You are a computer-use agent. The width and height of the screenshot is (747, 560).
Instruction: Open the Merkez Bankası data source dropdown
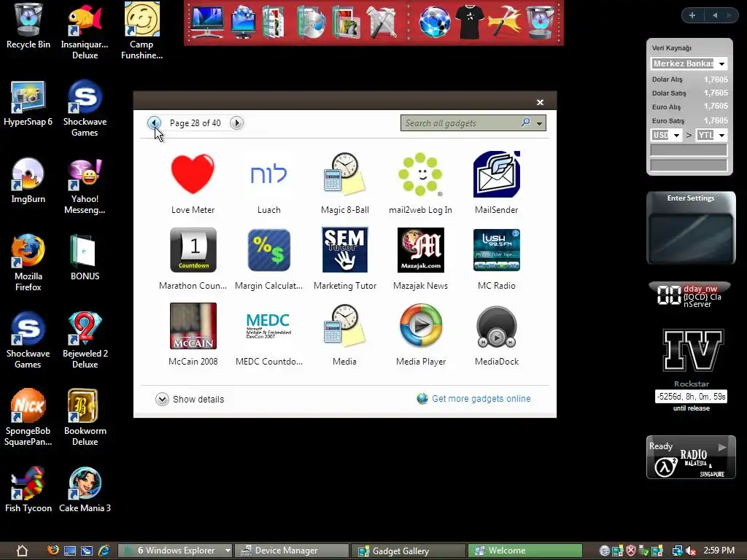pyautogui.click(x=721, y=63)
